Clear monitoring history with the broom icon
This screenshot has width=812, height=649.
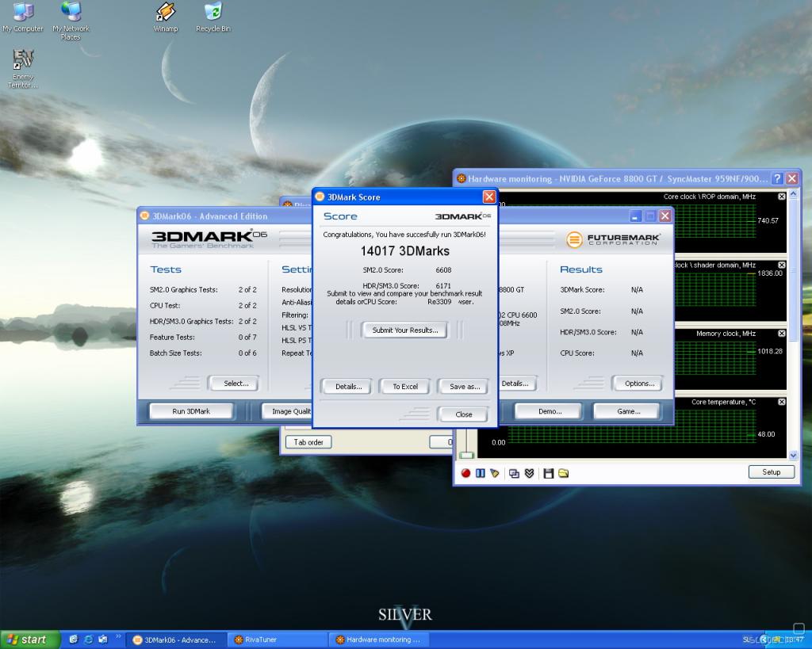495,473
